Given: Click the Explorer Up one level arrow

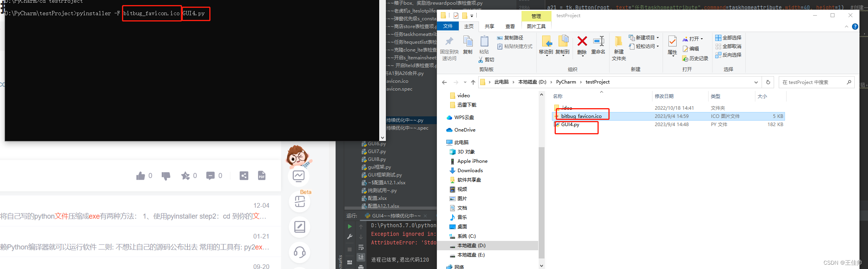Looking at the screenshot, I should pos(473,82).
